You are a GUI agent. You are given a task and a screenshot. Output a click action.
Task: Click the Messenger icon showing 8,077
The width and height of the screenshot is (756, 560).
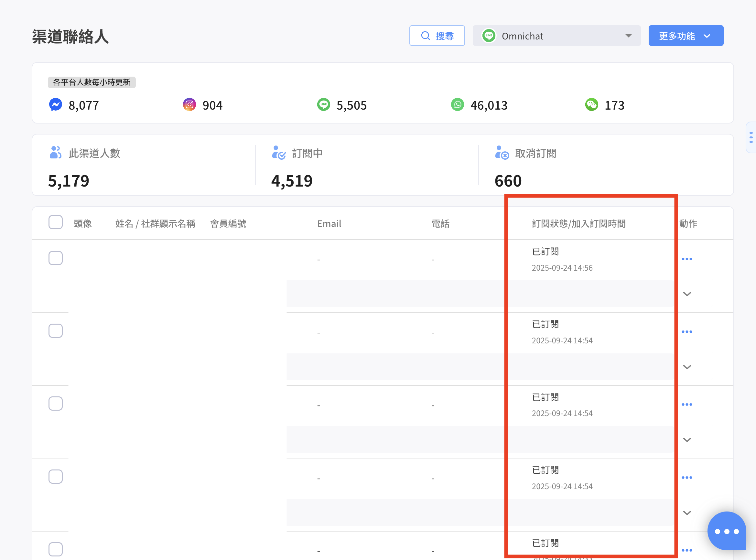coord(56,105)
